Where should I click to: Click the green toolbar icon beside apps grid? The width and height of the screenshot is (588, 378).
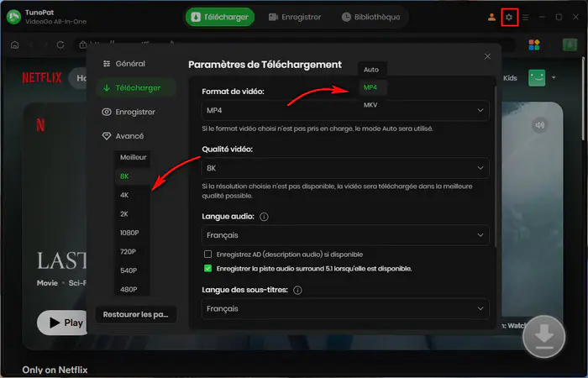tap(570, 45)
